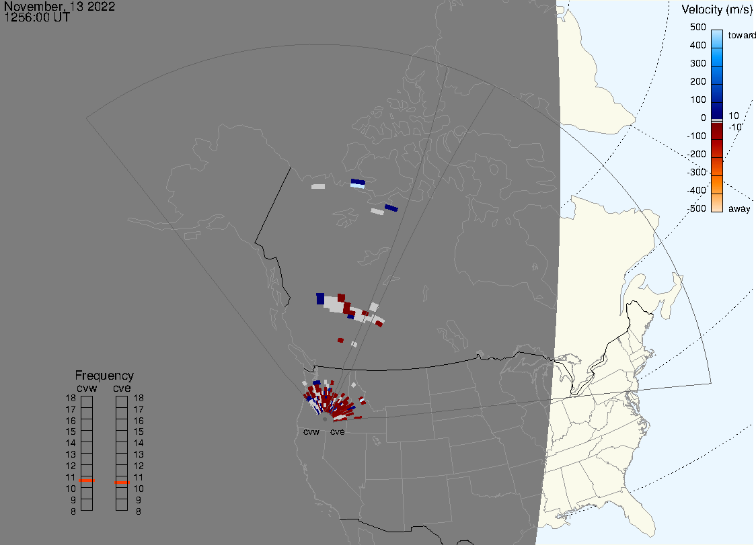Click the cve frequency bar red marker
Image resolution: width=756 pixels, height=545 pixels.
122,483
